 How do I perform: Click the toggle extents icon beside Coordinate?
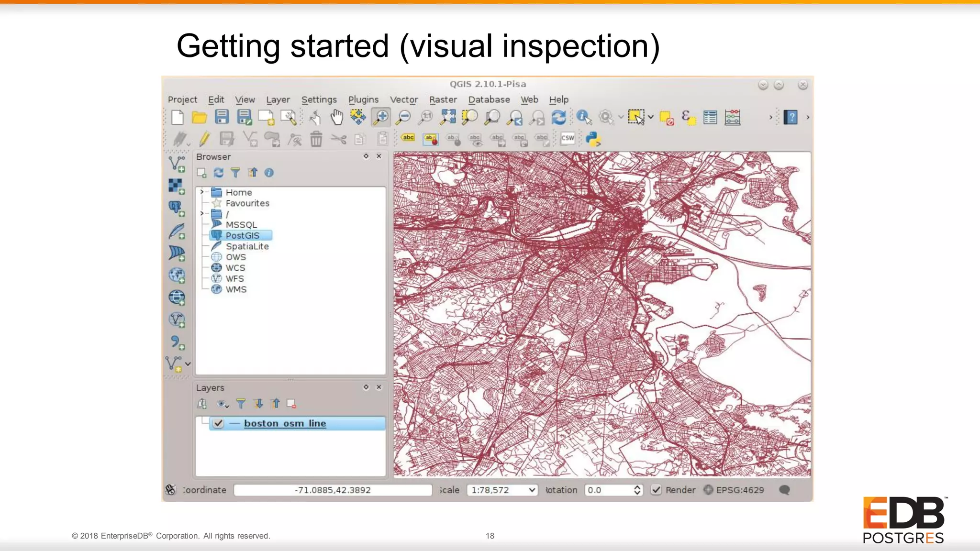pyautogui.click(x=170, y=490)
